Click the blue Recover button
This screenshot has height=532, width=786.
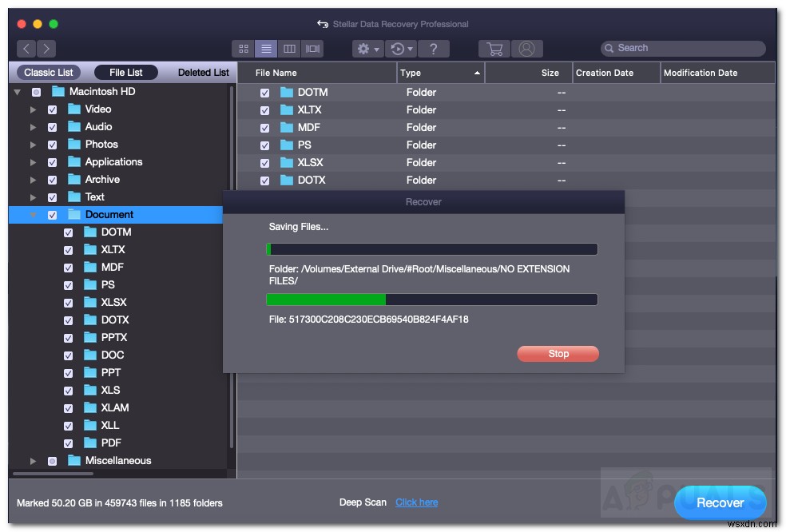pyautogui.click(x=720, y=502)
